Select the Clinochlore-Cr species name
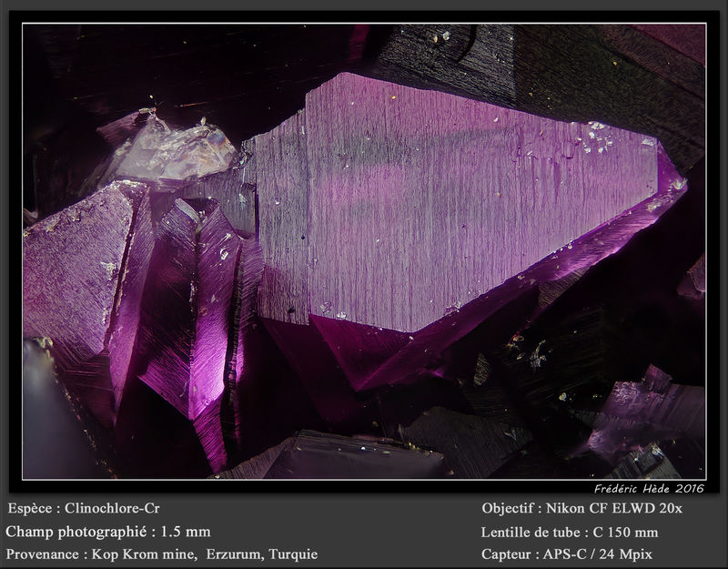 click(x=112, y=508)
